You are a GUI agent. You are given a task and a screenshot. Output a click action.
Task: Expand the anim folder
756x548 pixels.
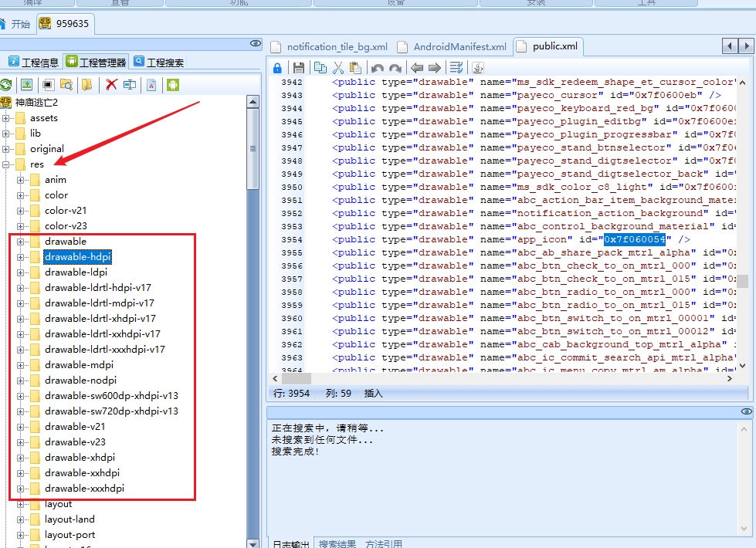click(x=20, y=180)
